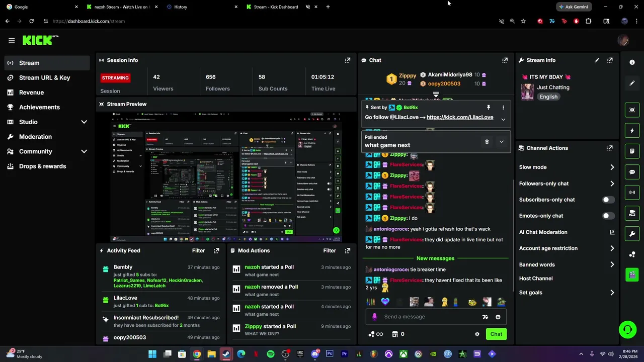Pop out the Session Info panel

pos(347,60)
